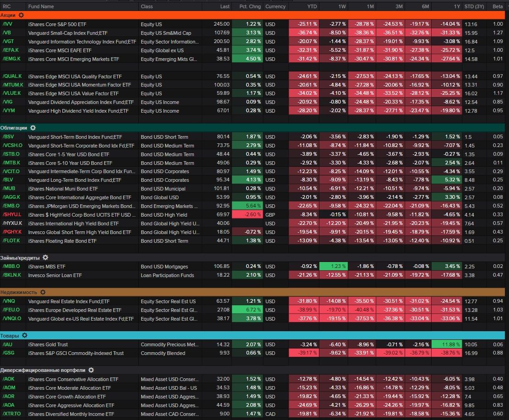Select iShares Core S&P 500 ETF name
509x420 pixels.
pyautogui.click(x=57, y=24)
